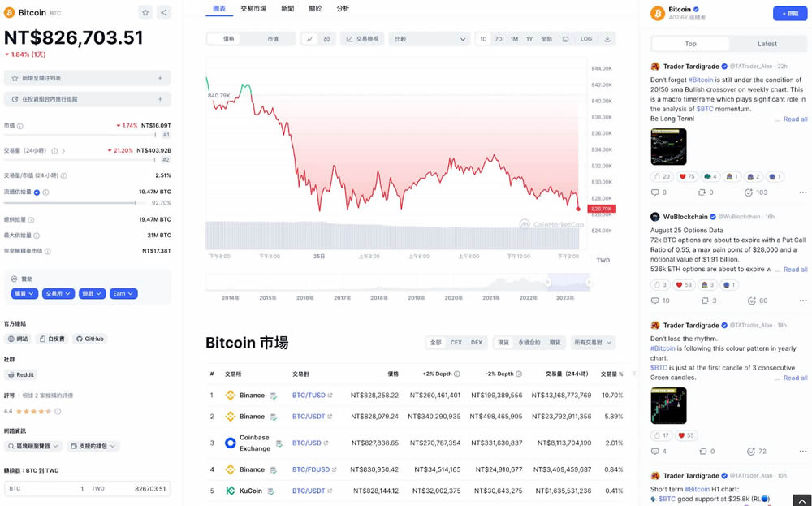Open the BTC/USDT pair link on Binance
812x506 pixels.
pyautogui.click(x=309, y=417)
